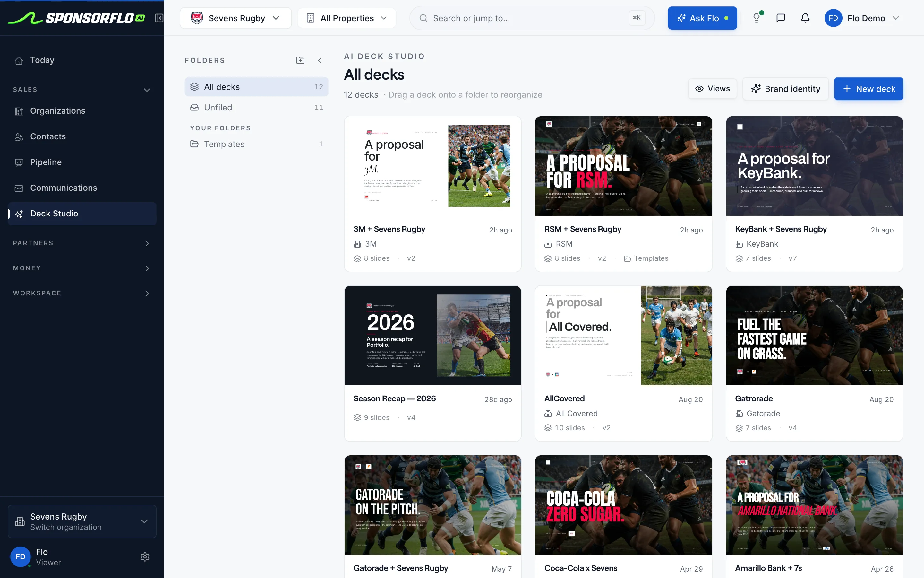The height and width of the screenshot is (578, 924).
Task: Open the Coca-Cola Zero Sugar thumbnail
Action: pos(623,504)
